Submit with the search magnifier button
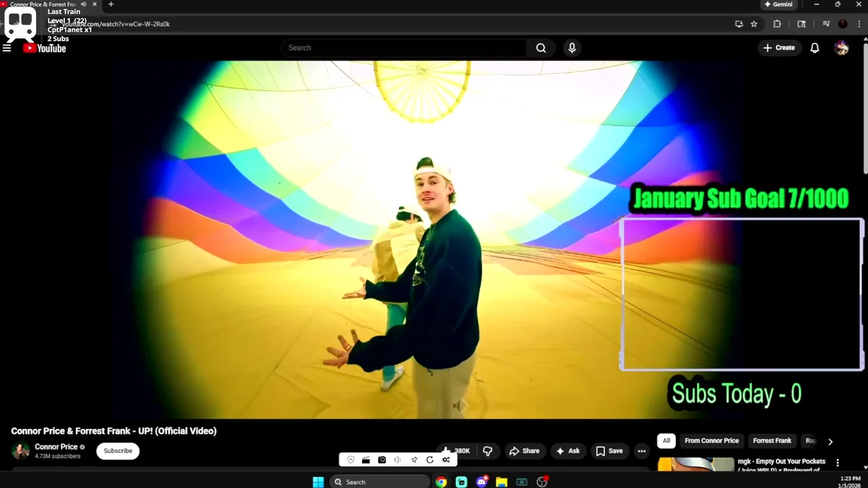868x488 pixels. coord(540,48)
